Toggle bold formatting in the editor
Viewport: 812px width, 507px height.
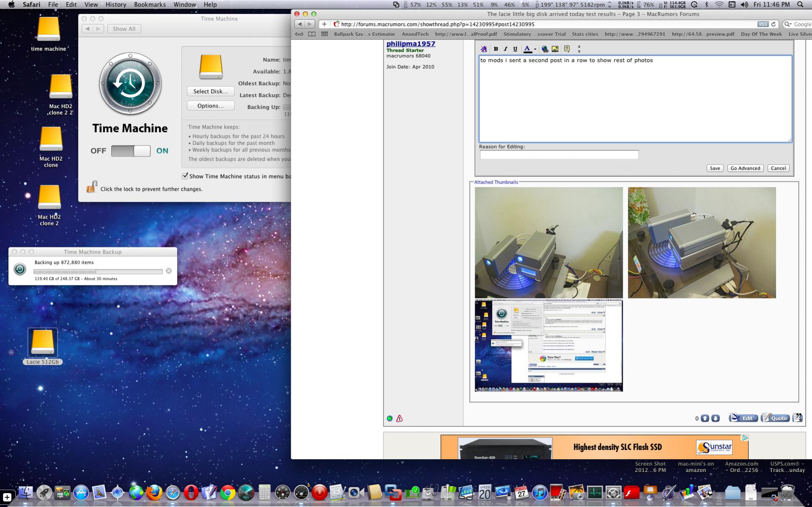[x=496, y=49]
